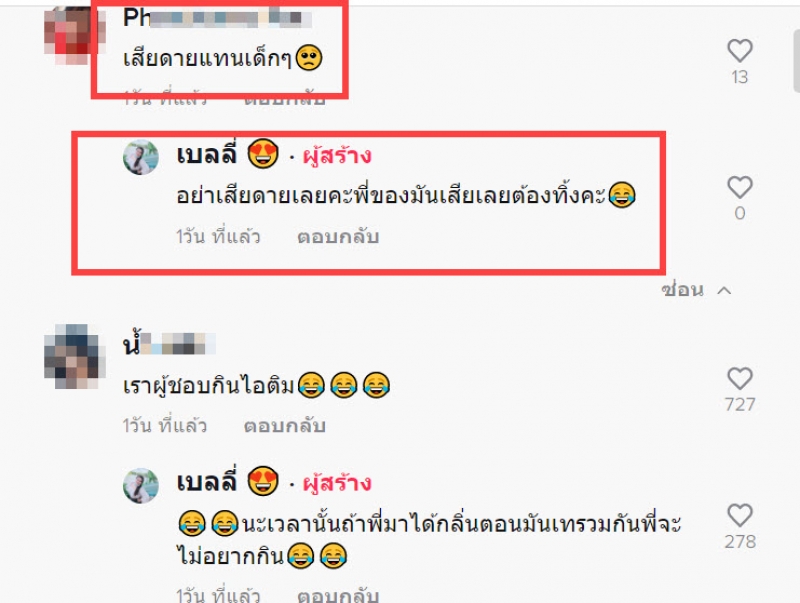800x603 pixels.
Task: Open the first เบลลี่ creator avatar
Action: coord(141,157)
